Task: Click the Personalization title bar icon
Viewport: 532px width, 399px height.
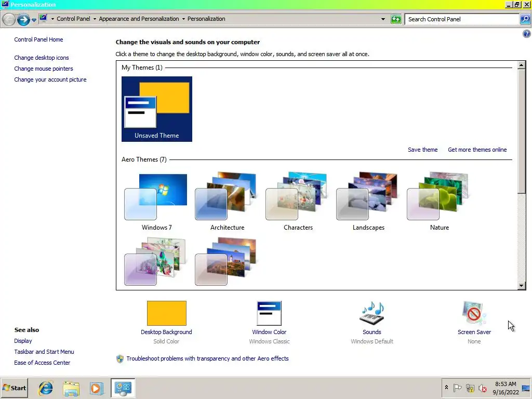Action: coord(5,4)
